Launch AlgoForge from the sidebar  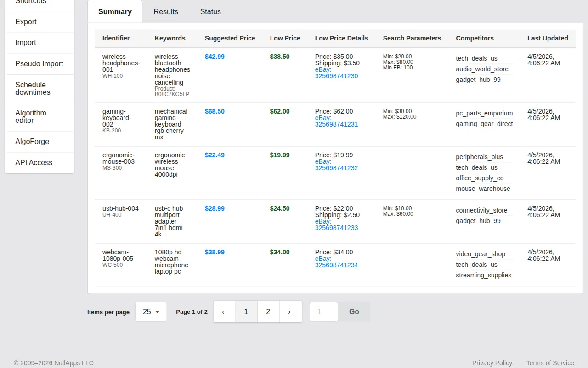[32, 141]
